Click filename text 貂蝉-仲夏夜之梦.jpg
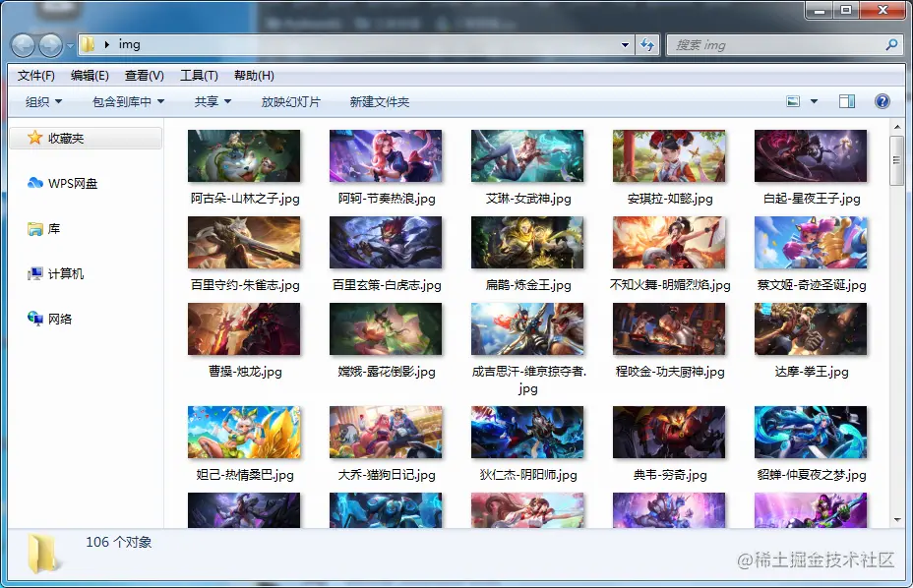Viewport: 913px width, 588px height. pyautogui.click(x=811, y=475)
